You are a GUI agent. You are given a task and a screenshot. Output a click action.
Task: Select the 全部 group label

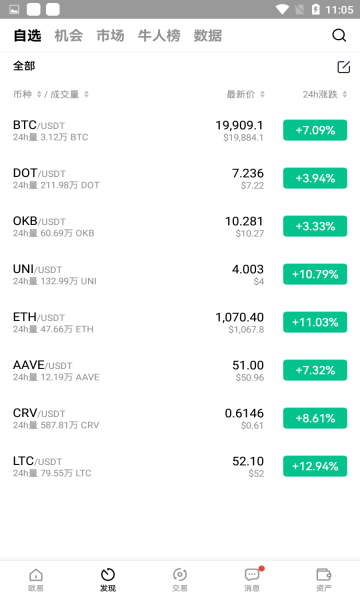[24, 66]
